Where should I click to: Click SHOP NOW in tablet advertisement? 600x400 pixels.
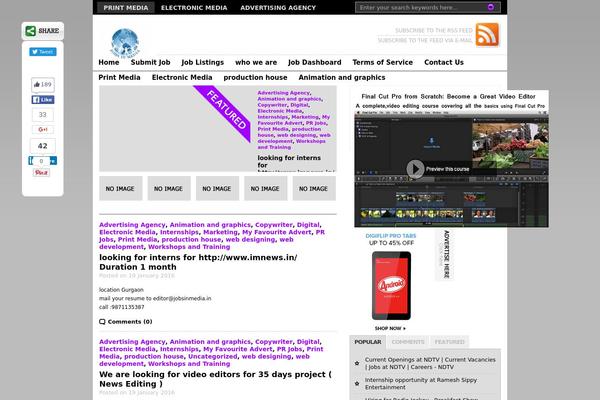point(390,328)
